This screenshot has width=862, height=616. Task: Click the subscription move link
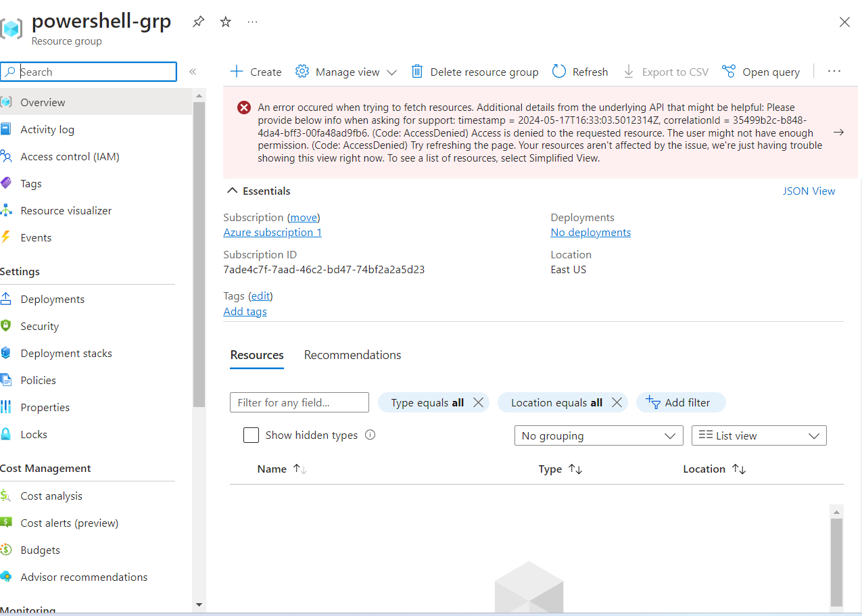pos(304,218)
